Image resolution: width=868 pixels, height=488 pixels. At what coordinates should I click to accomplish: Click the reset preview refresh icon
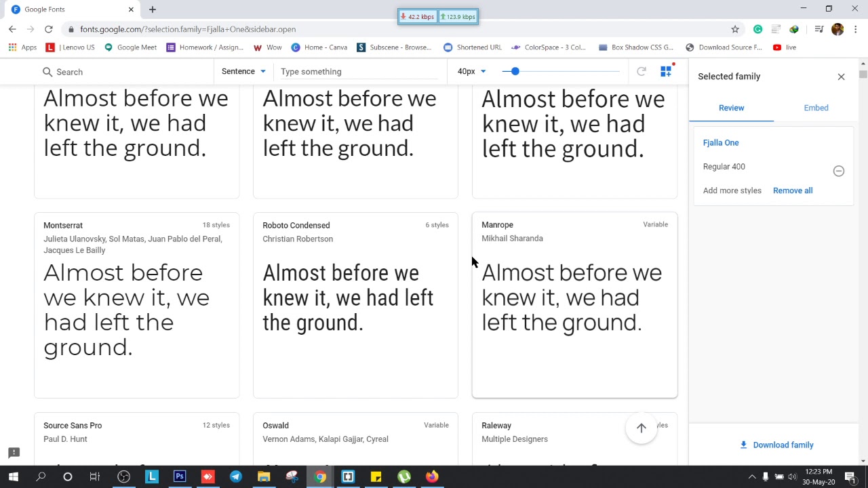(641, 71)
